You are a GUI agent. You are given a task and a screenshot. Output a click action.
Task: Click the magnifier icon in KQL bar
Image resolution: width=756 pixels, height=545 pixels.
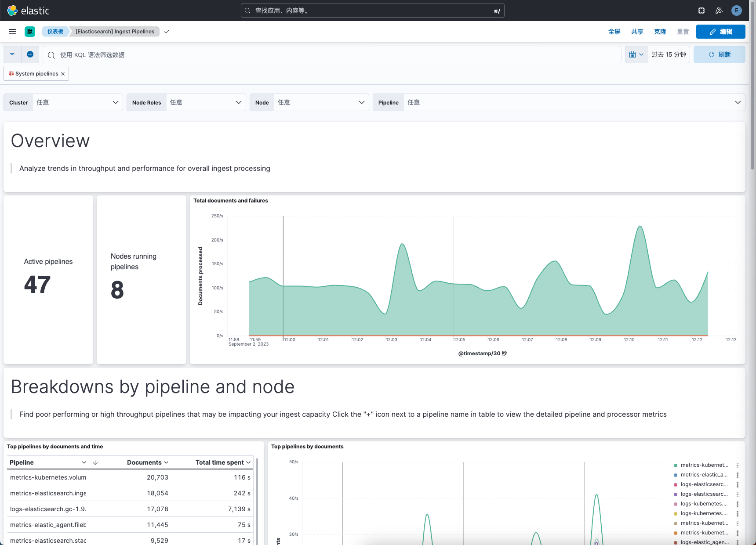51,55
